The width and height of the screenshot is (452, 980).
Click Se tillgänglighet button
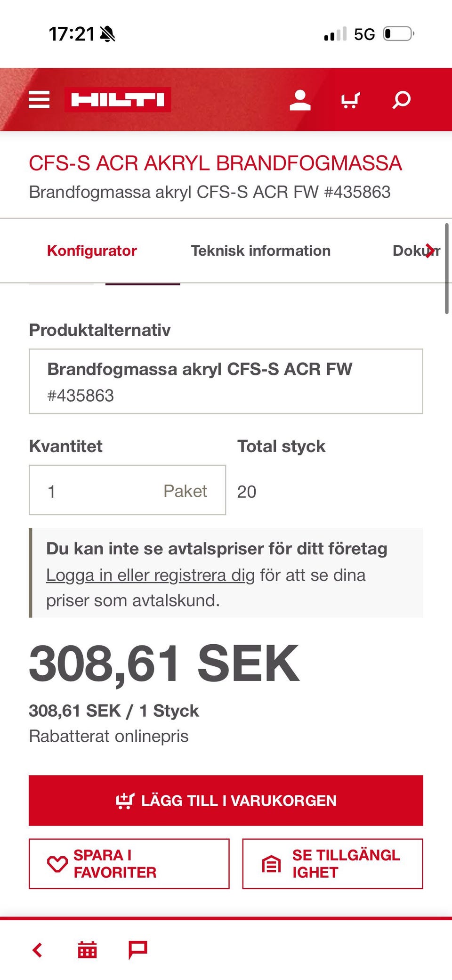point(332,864)
